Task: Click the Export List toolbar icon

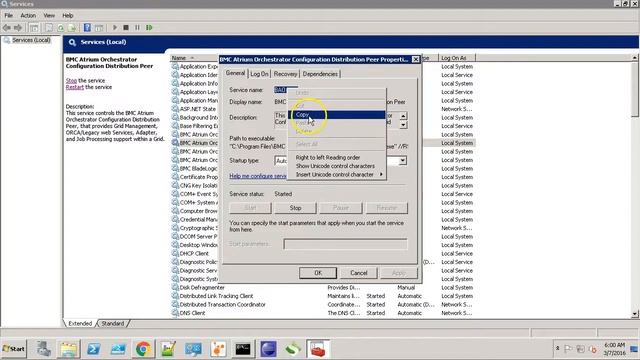Action: tap(72, 28)
